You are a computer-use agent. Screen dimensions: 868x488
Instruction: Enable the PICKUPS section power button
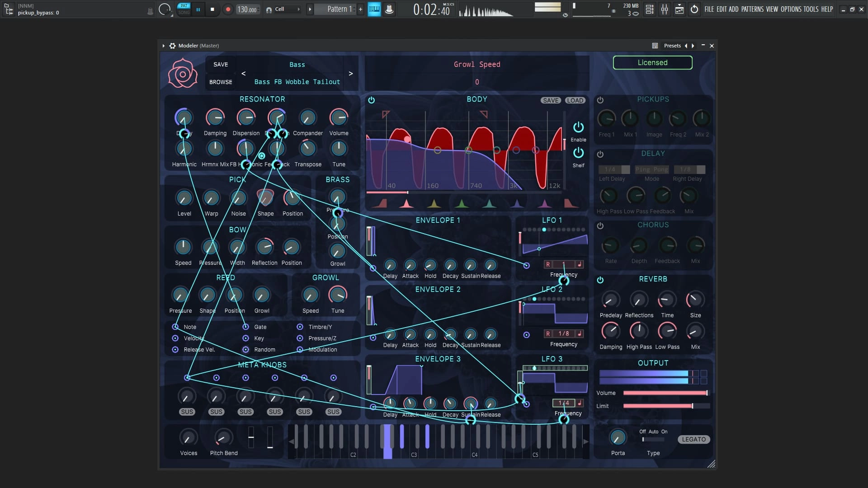(x=600, y=100)
